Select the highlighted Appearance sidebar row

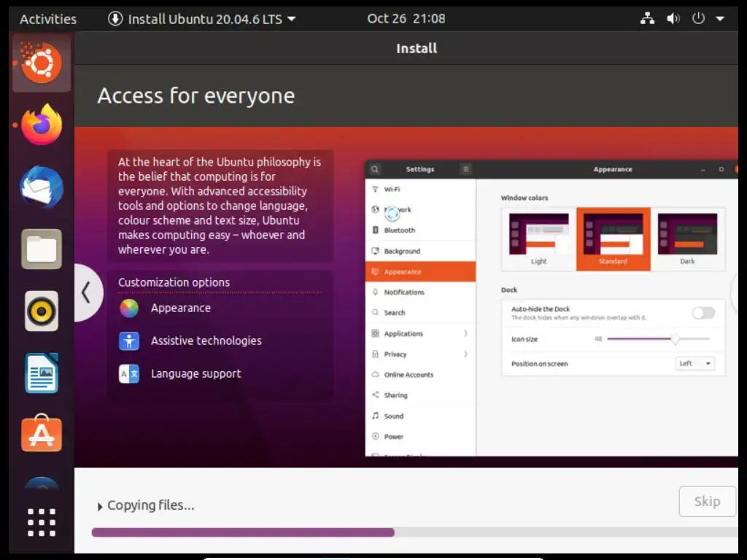point(421,271)
